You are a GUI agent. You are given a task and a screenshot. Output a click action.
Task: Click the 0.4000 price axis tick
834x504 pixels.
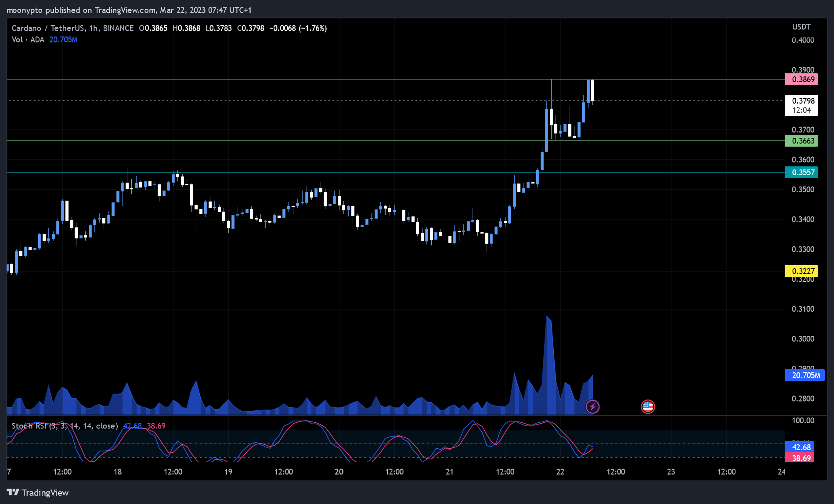tap(803, 40)
